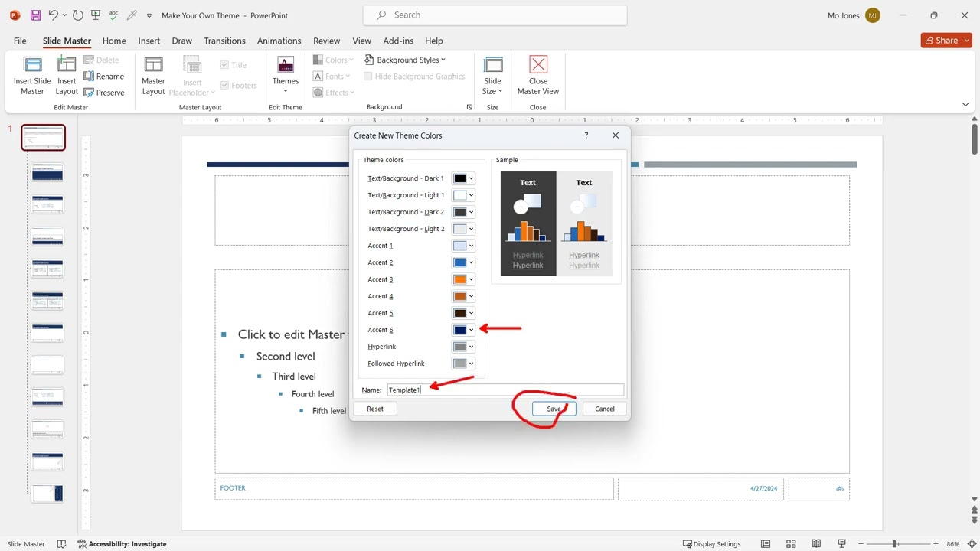Open the Help tab

pos(434,41)
